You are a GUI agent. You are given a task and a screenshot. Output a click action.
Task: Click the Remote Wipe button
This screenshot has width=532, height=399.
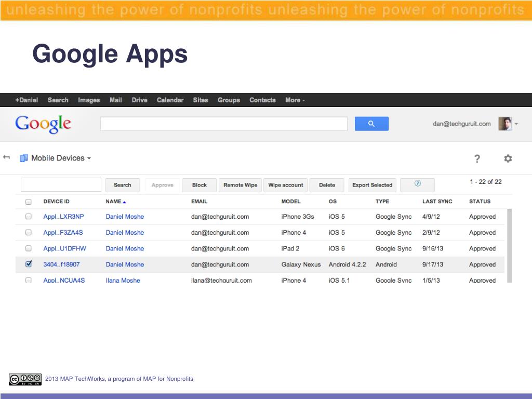tap(240, 185)
